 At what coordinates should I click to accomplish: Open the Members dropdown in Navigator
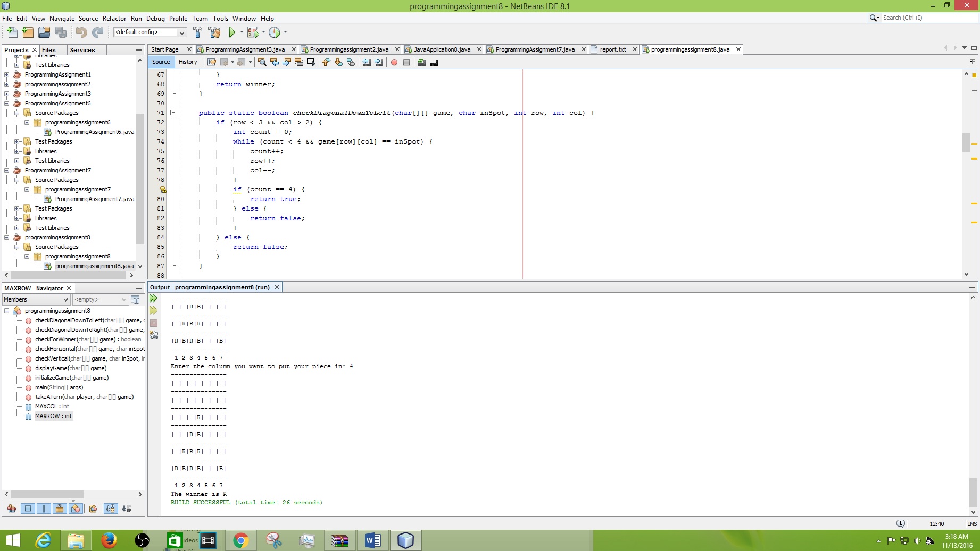tap(36, 299)
